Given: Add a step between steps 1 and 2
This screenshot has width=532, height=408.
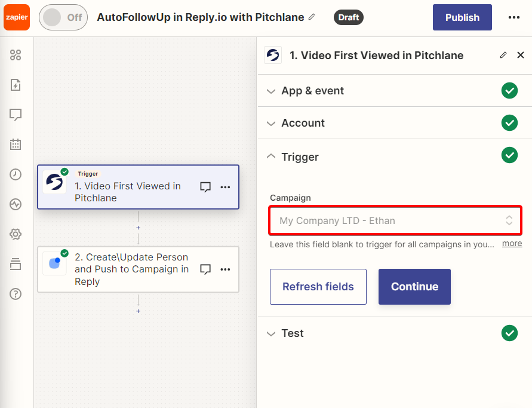Looking at the screenshot, I should pyautogui.click(x=138, y=228).
